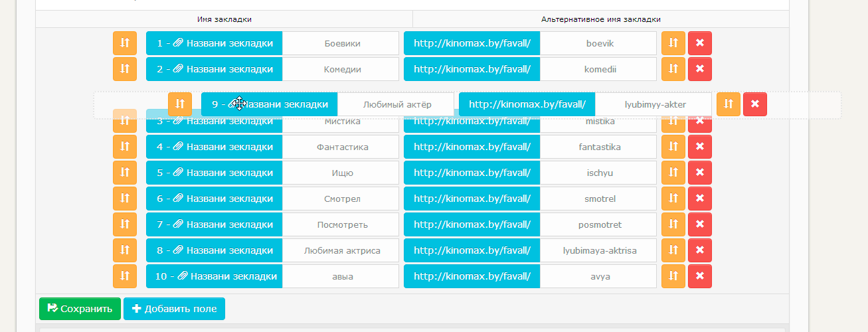Edit the Комедии bookmark name field
This screenshot has width=868, height=332.
341,69
